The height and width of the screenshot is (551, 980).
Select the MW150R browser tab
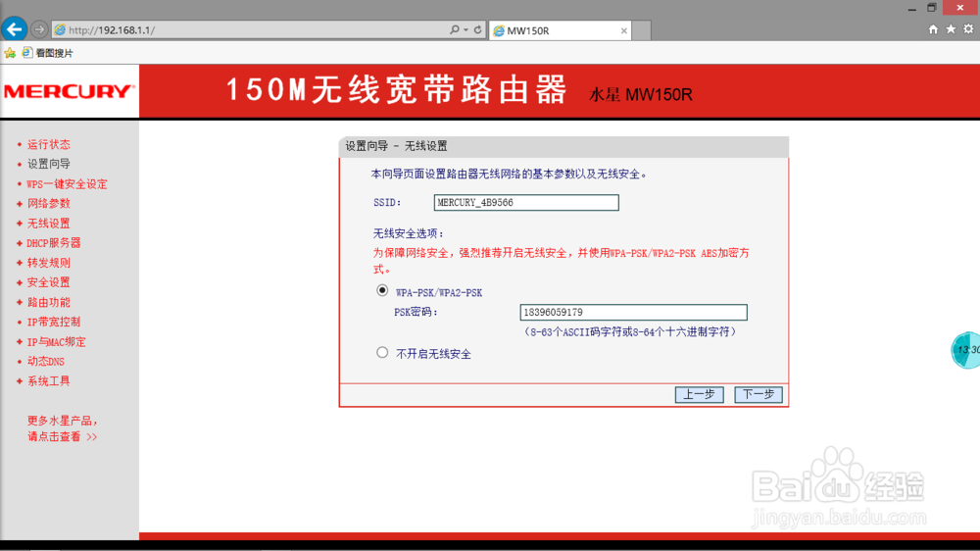click(560, 30)
